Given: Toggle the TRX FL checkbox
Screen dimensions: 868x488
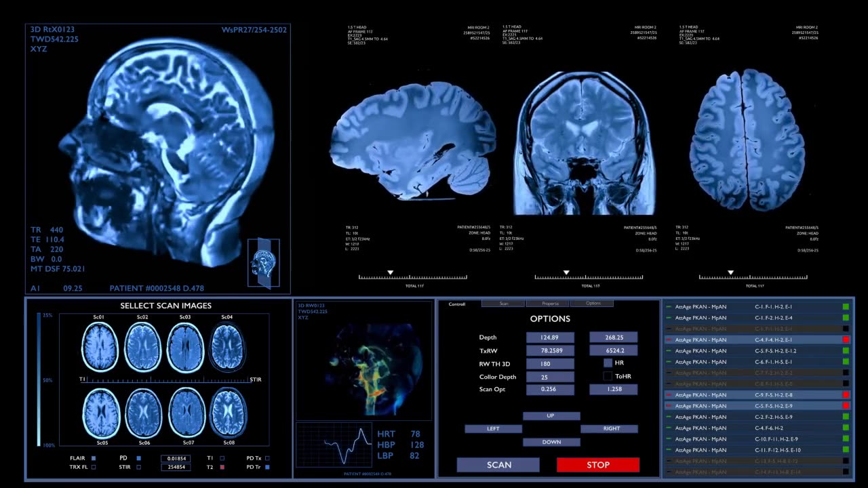Looking at the screenshot, I should click(x=94, y=467).
